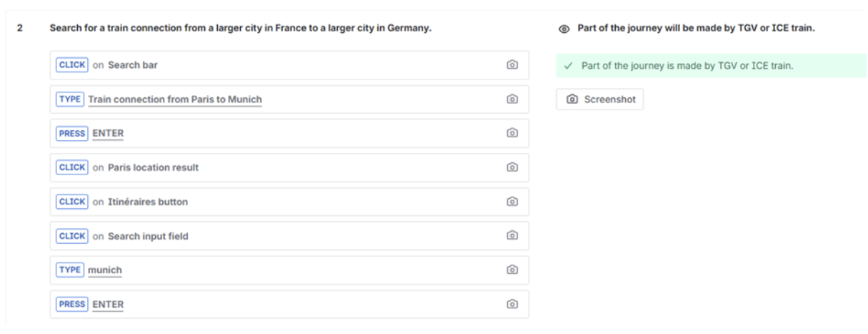Click camera icon on last ENTER step
Viewport: 868px width, 334px height.
coord(512,304)
